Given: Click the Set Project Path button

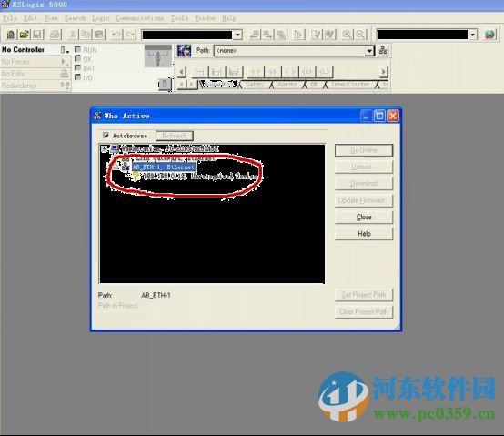Looking at the screenshot, I should (x=364, y=295).
